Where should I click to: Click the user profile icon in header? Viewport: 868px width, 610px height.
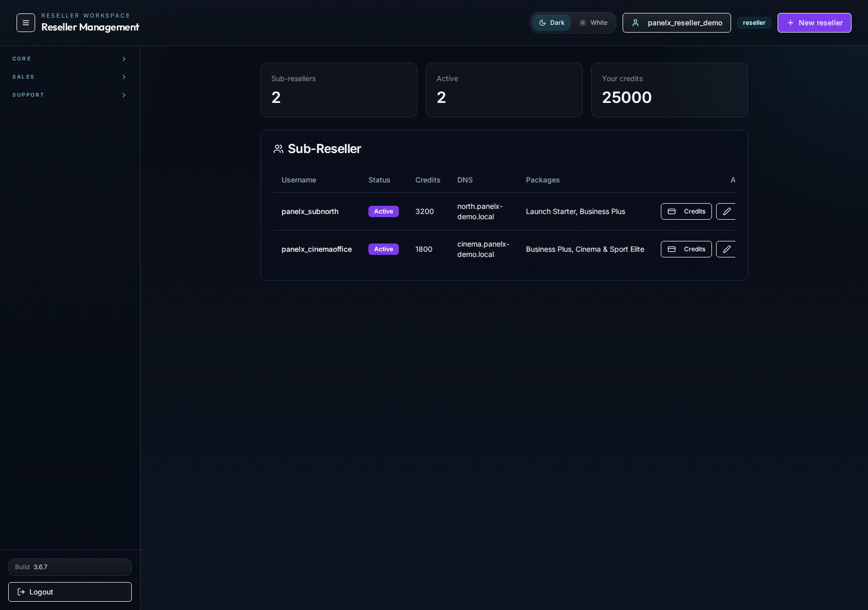636,23
